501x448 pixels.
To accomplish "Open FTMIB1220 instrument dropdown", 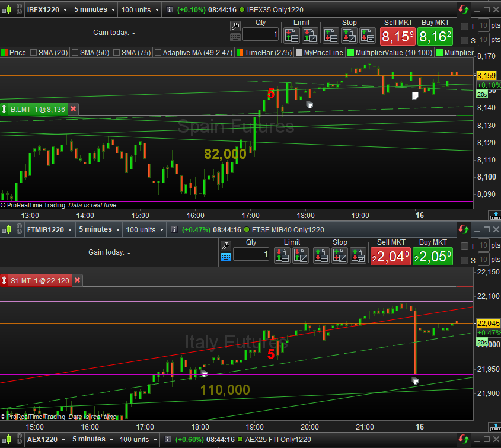I will click(50, 229).
